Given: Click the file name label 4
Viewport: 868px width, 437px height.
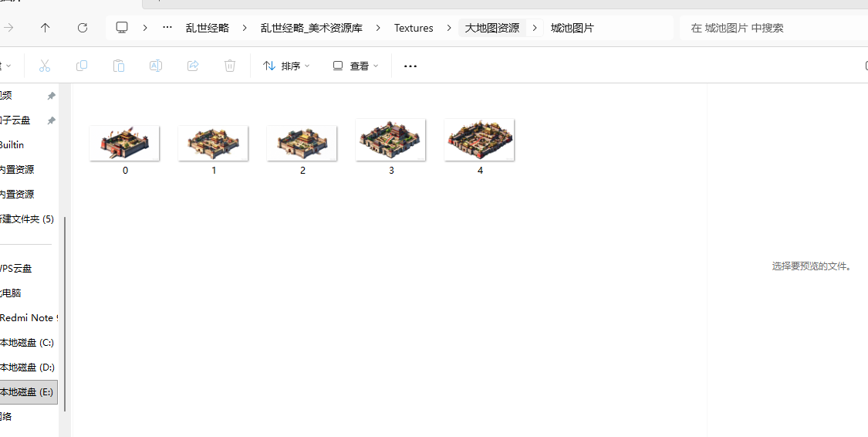Looking at the screenshot, I should click(480, 171).
